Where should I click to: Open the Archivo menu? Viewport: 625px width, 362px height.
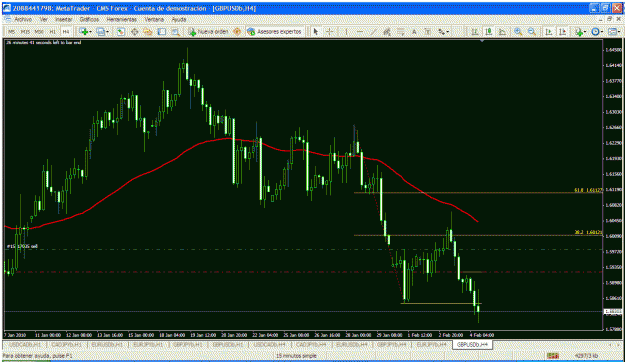click(23, 19)
